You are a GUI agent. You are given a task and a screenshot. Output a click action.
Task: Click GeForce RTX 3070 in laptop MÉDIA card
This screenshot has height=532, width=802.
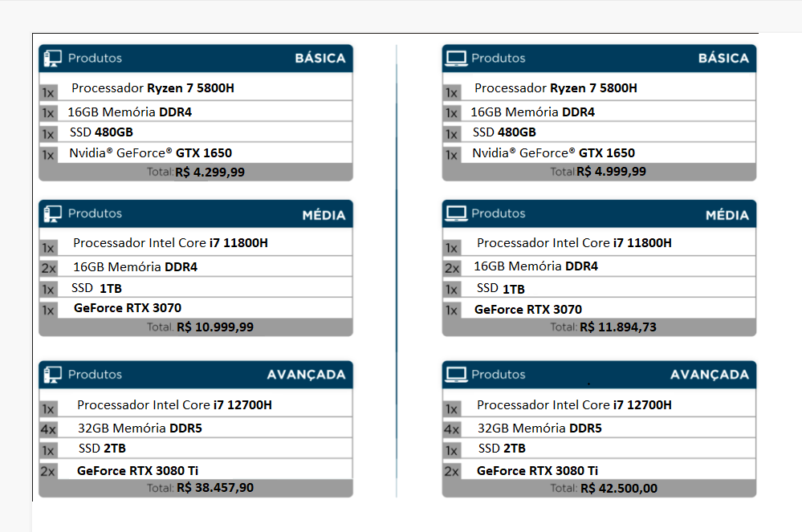(x=528, y=310)
